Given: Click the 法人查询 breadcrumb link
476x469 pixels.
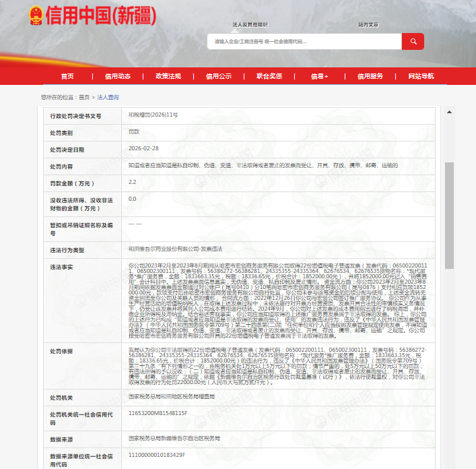Looking at the screenshot, I should (x=108, y=97).
